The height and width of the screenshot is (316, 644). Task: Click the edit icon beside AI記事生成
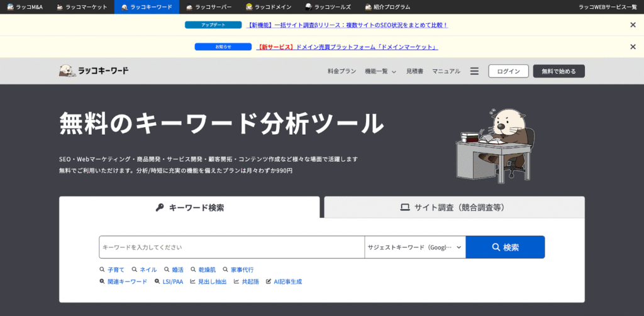(269, 282)
